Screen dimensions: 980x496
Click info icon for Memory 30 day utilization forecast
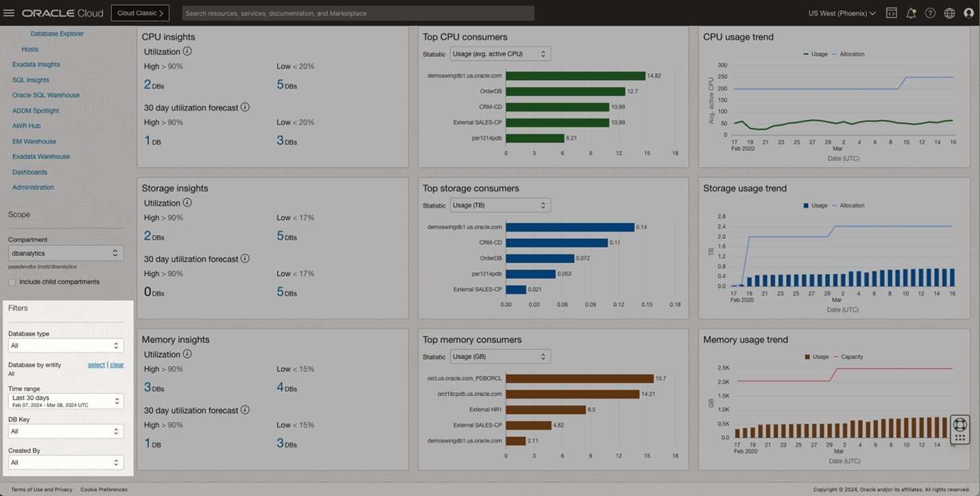245,410
